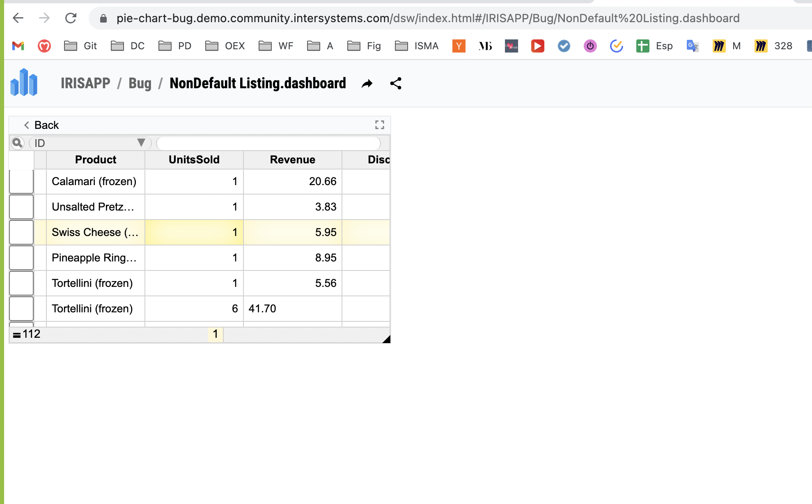Click the IRISAPP breadcrumb item

click(85, 83)
